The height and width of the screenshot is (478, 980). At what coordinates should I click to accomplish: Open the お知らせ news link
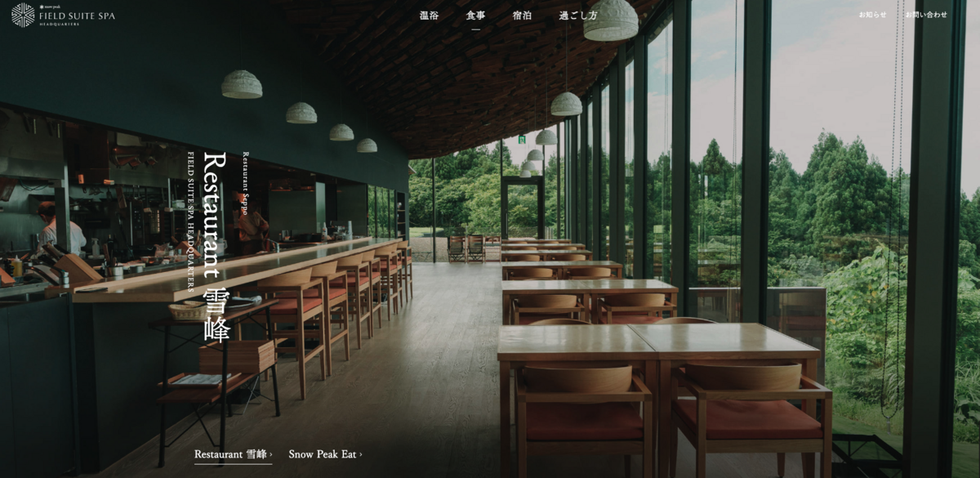pos(872,15)
